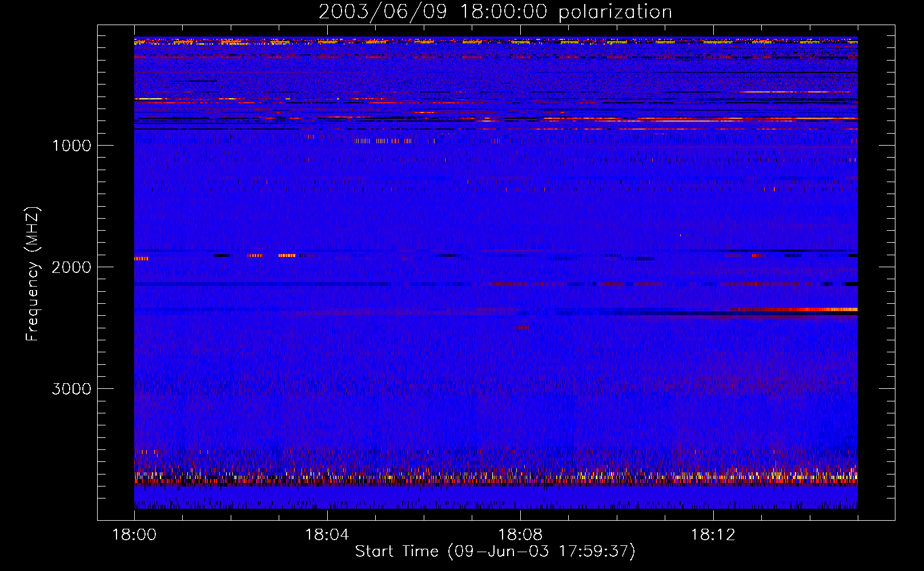Click the "Frequency (MHZ)" y-axis label
Viewport: 924px width, 571px height.
tap(33, 274)
